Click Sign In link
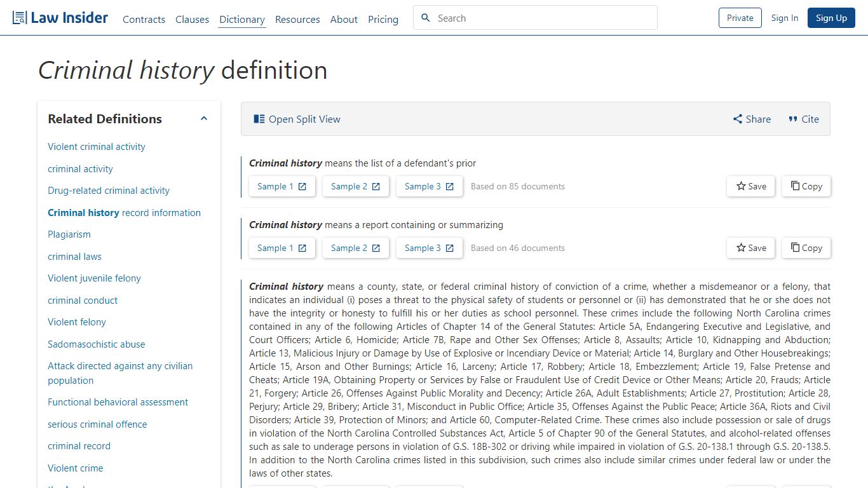This screenshot has height=488, width=868. tap(785, 18)
